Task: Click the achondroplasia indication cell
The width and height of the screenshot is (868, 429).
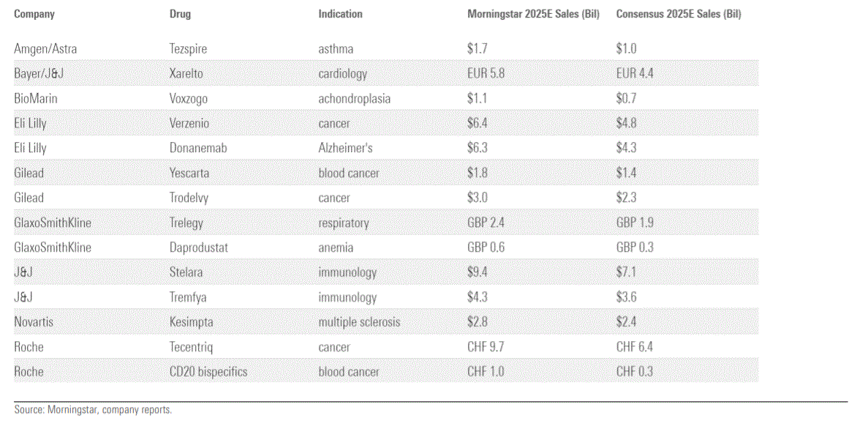Action: (355, 99)
